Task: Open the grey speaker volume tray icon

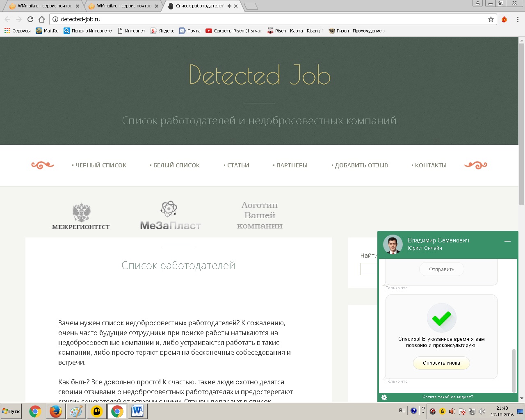Action: (482, 411)
